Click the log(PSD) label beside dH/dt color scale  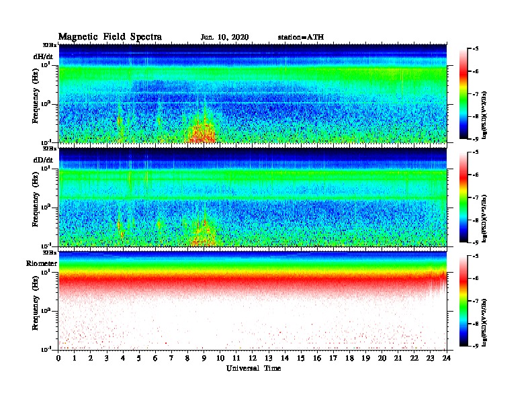484,115
